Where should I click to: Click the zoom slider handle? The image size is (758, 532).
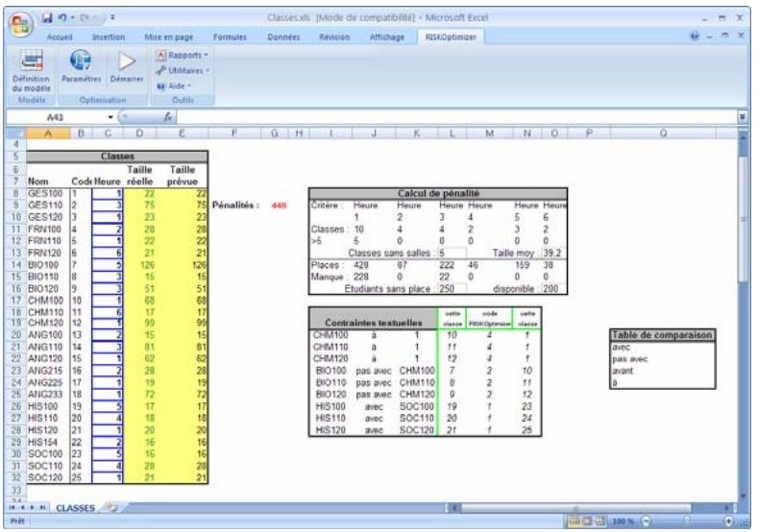687,520
